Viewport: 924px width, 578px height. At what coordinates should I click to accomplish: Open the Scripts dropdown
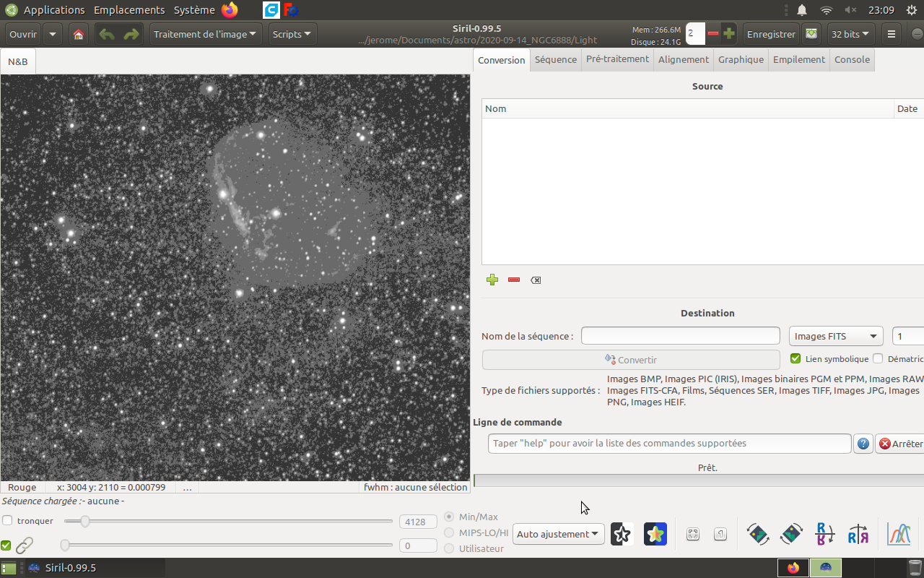292,34
